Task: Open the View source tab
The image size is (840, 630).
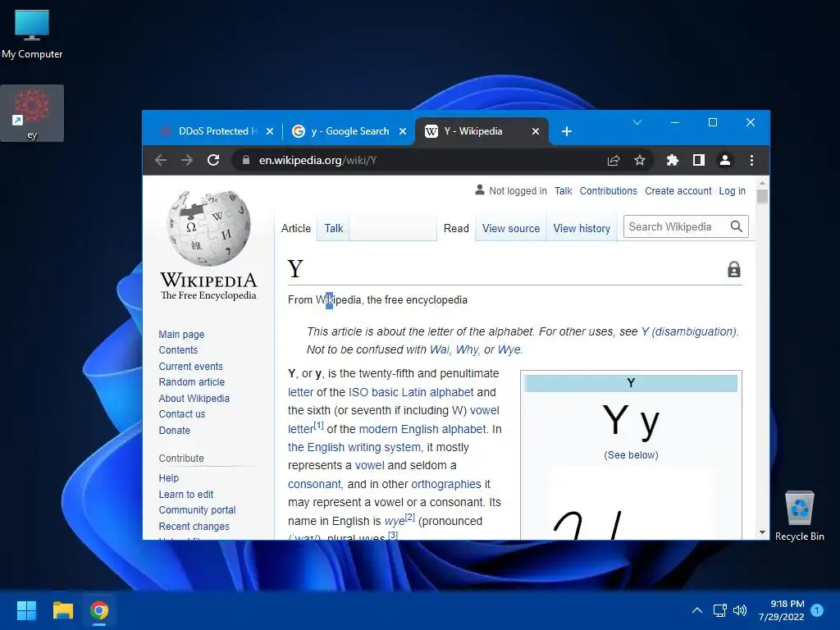Action: [510, 228]
